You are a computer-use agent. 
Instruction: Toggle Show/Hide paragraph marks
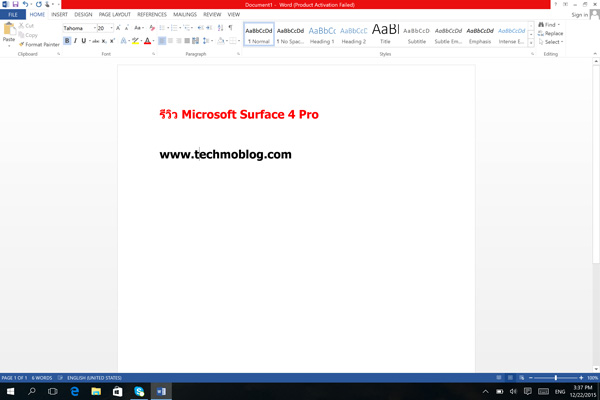click(x=230, y=28)
